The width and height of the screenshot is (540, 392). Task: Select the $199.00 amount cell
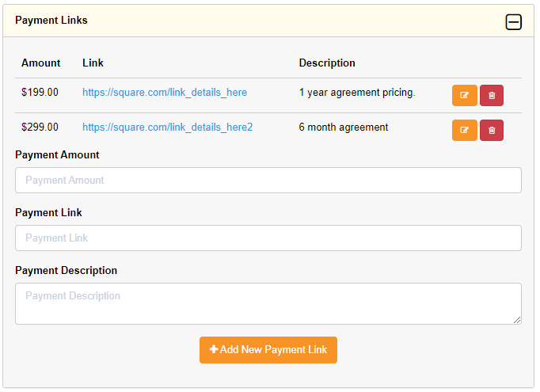pos(40,93)
